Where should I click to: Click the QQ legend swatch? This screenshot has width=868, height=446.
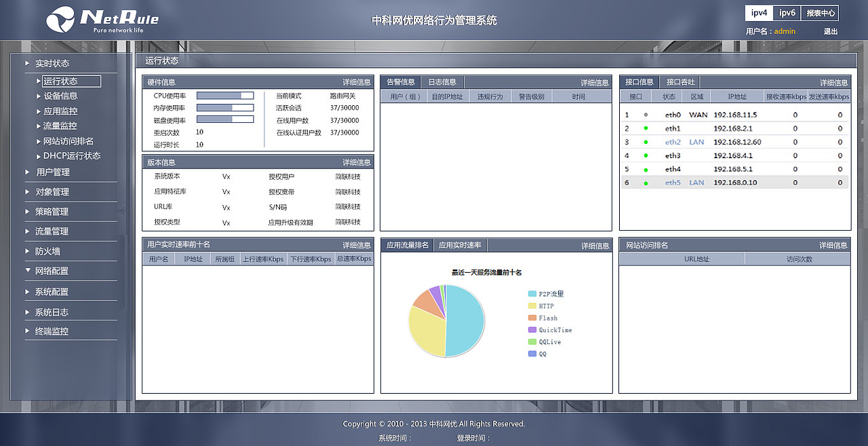[x=532, y=354]
